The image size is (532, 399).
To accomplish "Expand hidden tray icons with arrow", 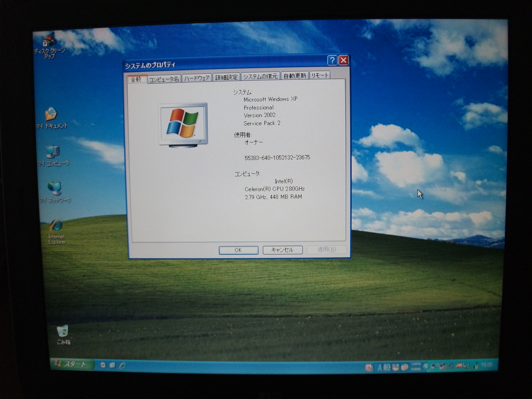I will point(425,367).
